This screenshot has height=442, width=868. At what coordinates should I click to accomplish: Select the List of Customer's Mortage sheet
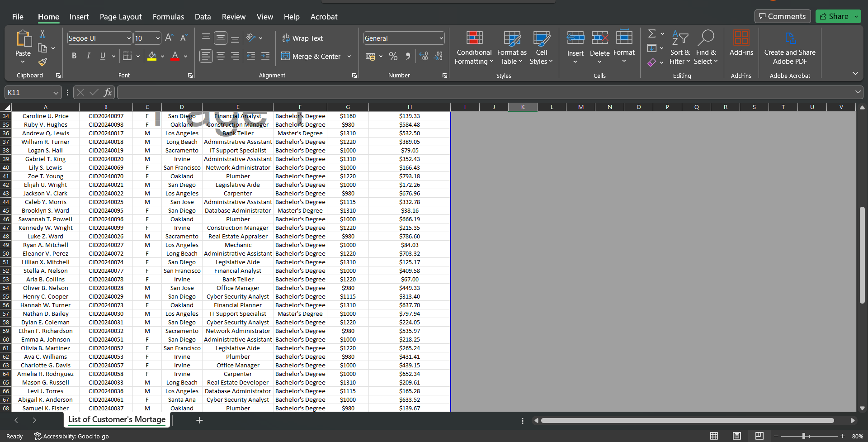point(117,419)
